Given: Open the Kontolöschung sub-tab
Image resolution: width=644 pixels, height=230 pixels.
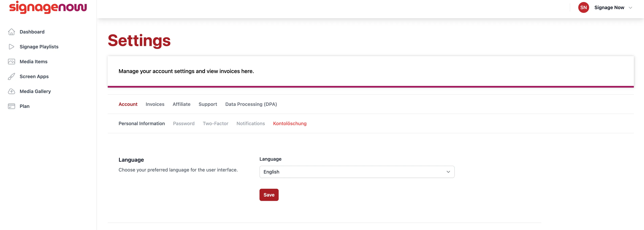Looking at the screenshot, I should [290, 123].
